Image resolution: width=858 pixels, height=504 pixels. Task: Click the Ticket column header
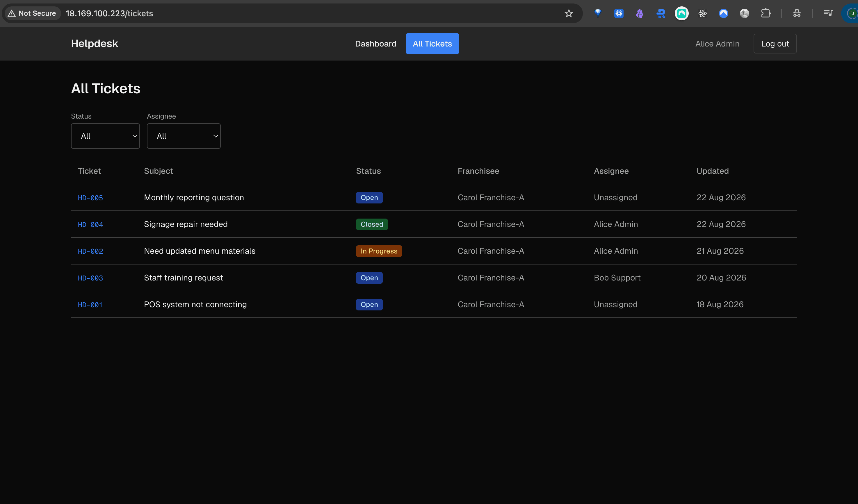(89, 171)
